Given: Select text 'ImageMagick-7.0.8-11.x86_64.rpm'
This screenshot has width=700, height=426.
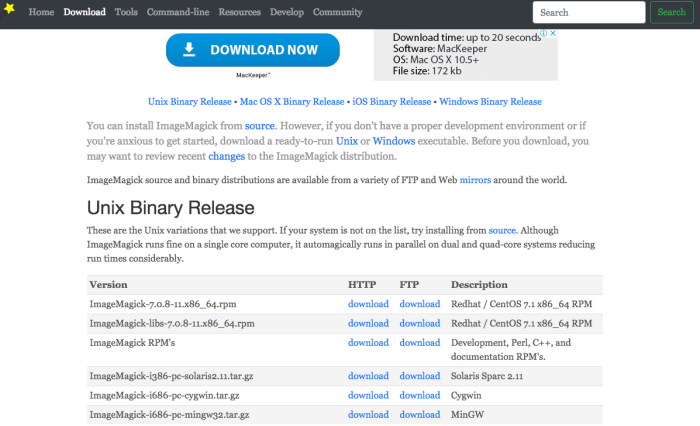Looking at the screenshot, I should coord(163,304).
